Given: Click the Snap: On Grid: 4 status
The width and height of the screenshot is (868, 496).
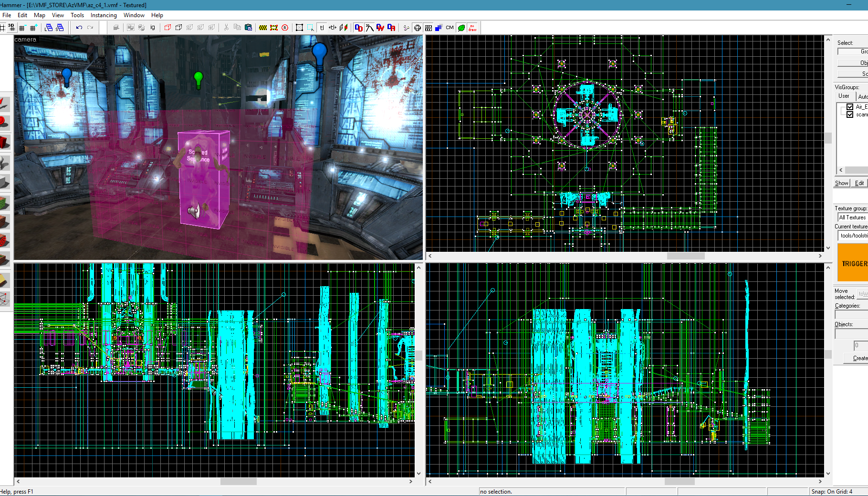Looking at the screenshot, I should [x=832, y=492].
